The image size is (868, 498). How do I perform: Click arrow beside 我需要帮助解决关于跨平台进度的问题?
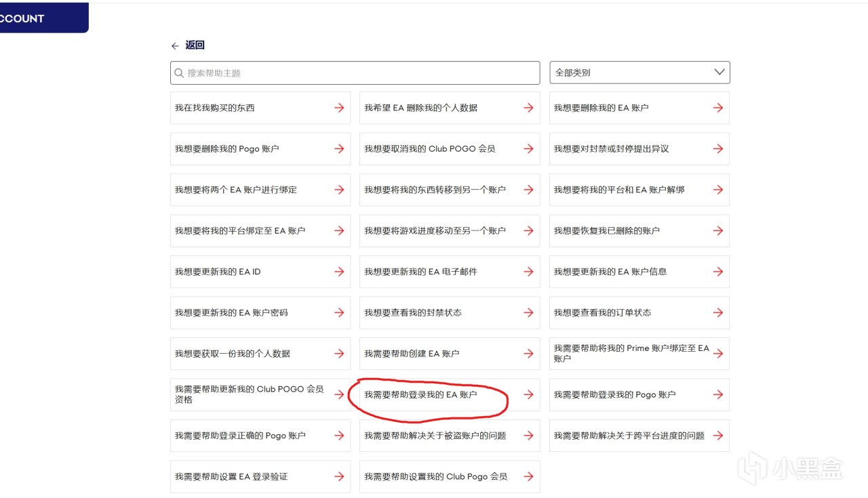point(717,436)
